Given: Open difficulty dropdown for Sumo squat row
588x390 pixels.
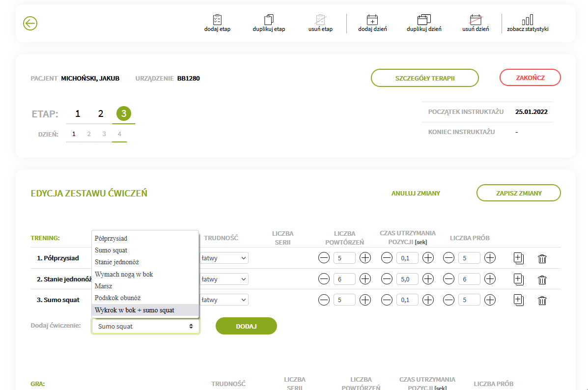Looking at the screenshot, I should pos(224,300).
